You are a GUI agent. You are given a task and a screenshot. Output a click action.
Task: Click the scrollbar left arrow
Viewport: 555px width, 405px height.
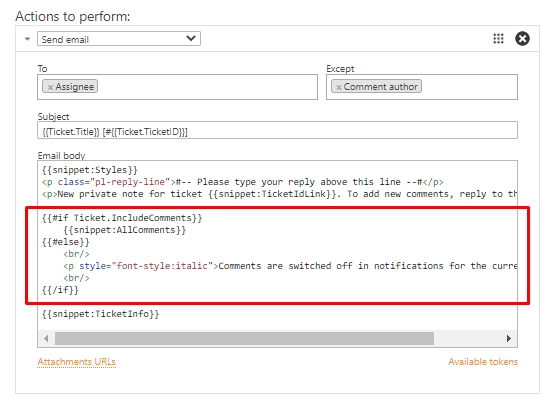point(46,338)
